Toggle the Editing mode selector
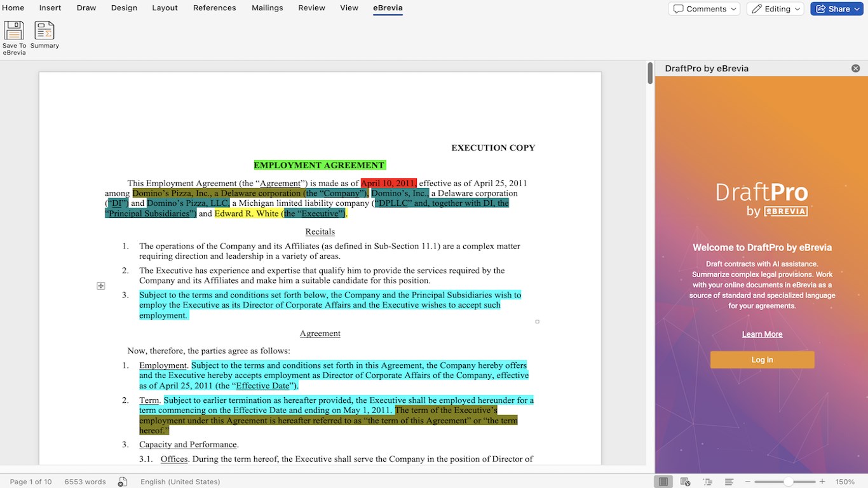 click(x=771, y=8)
